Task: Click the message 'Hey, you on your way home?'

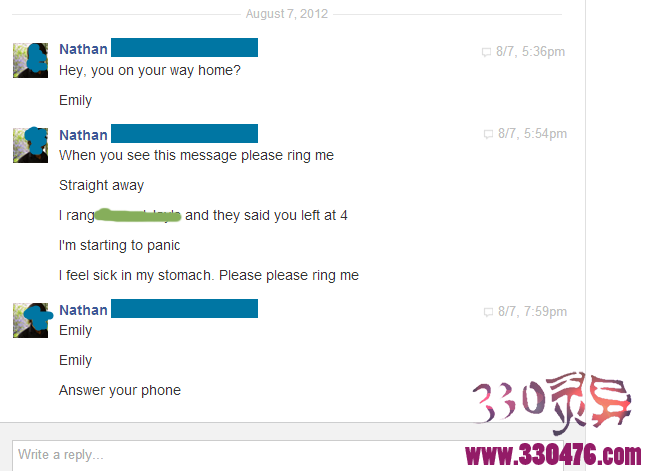Action: [149, 70]
